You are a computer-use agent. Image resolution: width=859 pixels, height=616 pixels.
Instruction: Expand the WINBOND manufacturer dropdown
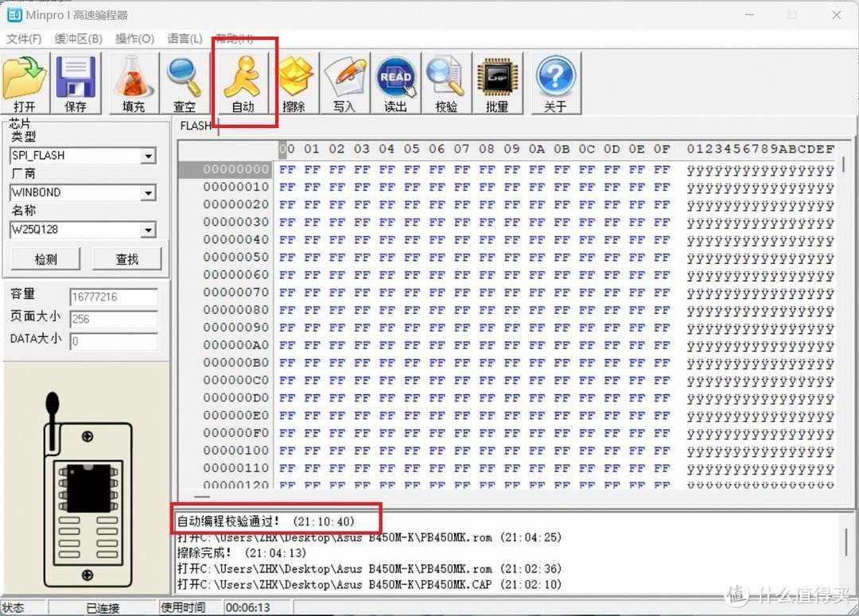tap(148, 193)
